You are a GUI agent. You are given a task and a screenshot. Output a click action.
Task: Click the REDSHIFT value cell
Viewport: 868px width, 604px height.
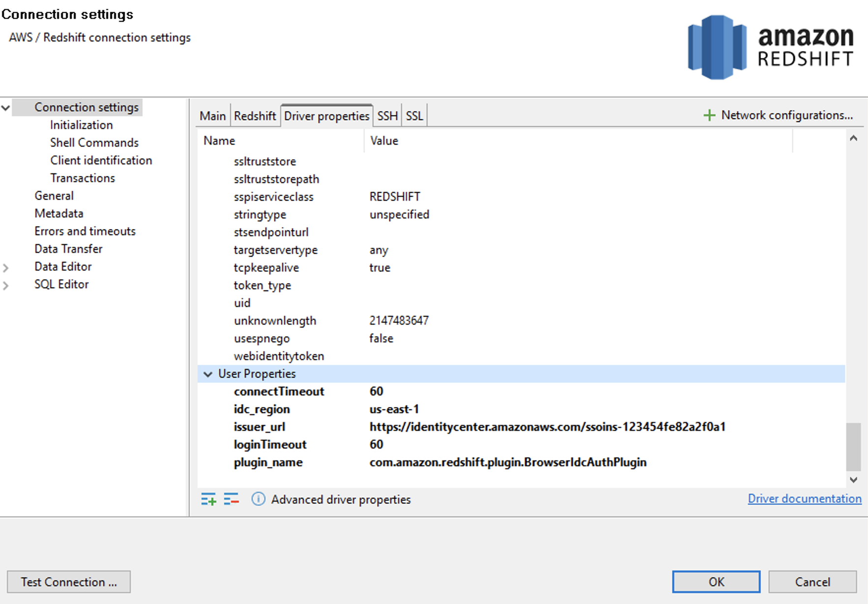coord(395,197)
